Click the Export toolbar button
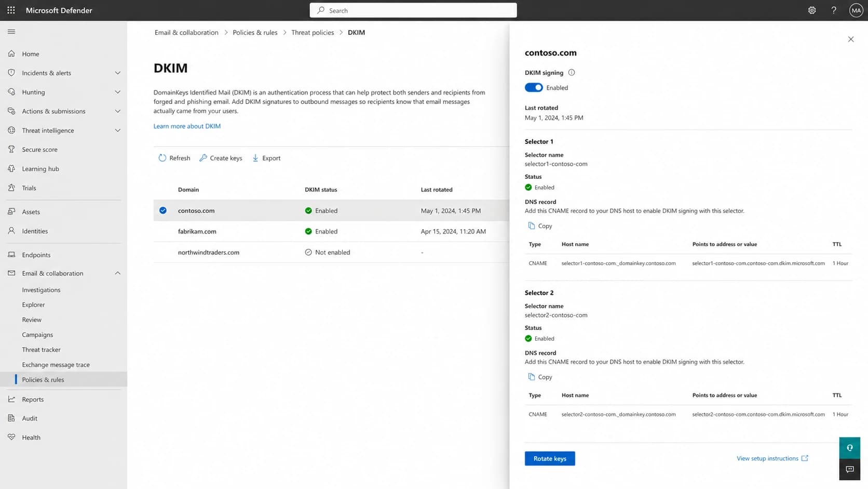 (x=266, y=158)
